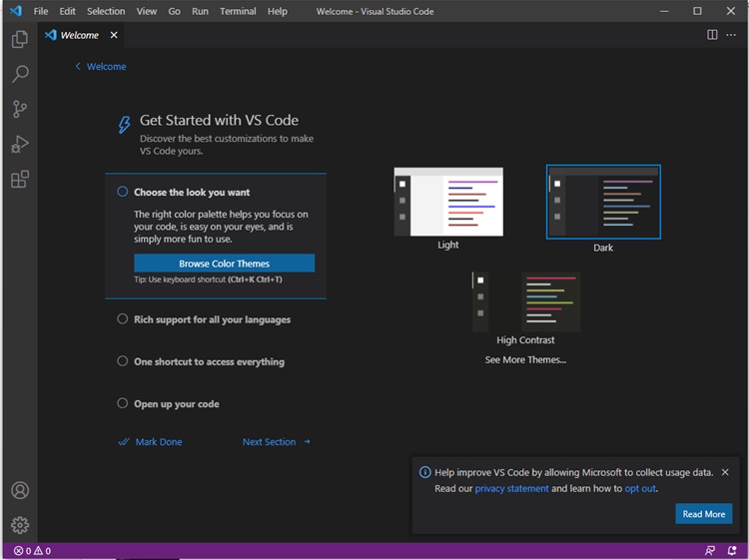Click the Next Section arrow icon
Screen dimensions: 749x560
tap(308, 441)
